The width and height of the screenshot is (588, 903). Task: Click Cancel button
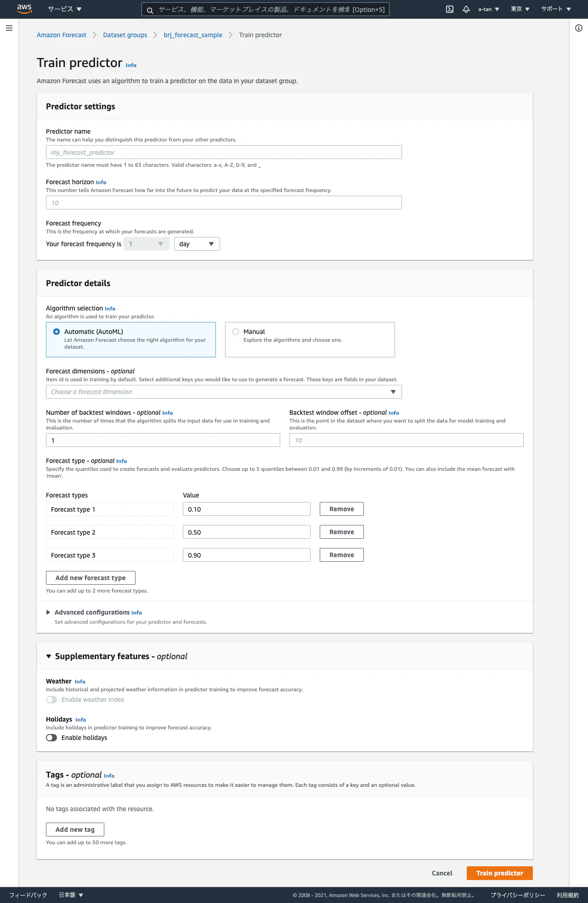click(x=442, y=873)
